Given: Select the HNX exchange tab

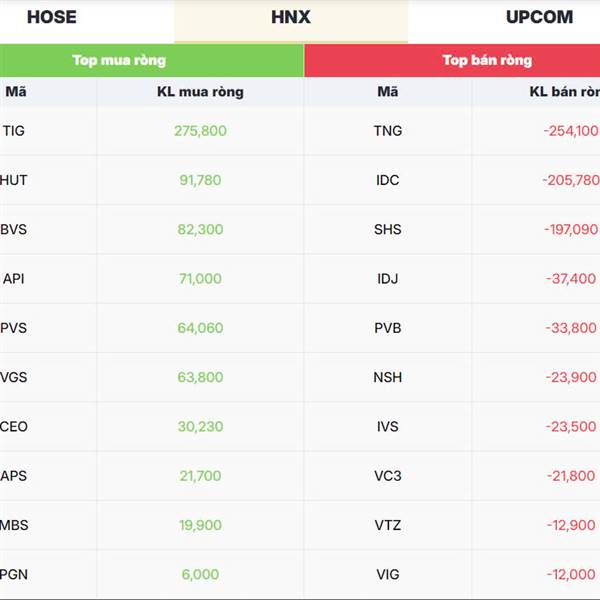Looking at the screenshot, I should (291, 17).
